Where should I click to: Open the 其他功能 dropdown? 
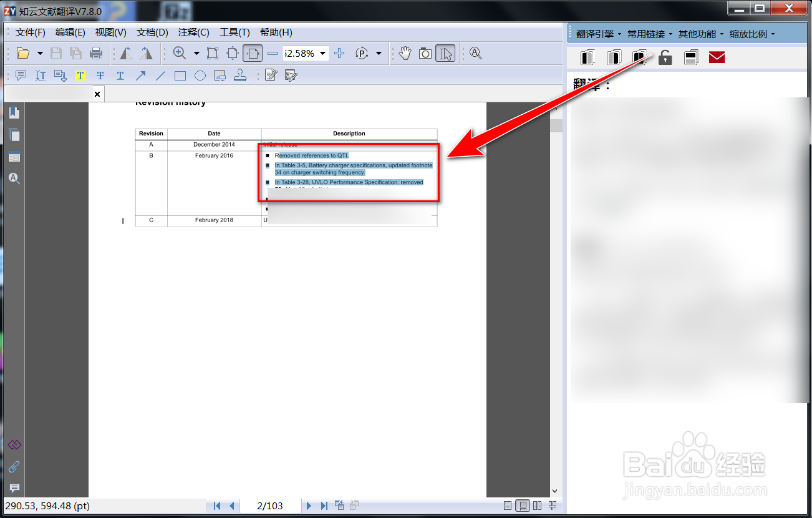pos(701,34)
